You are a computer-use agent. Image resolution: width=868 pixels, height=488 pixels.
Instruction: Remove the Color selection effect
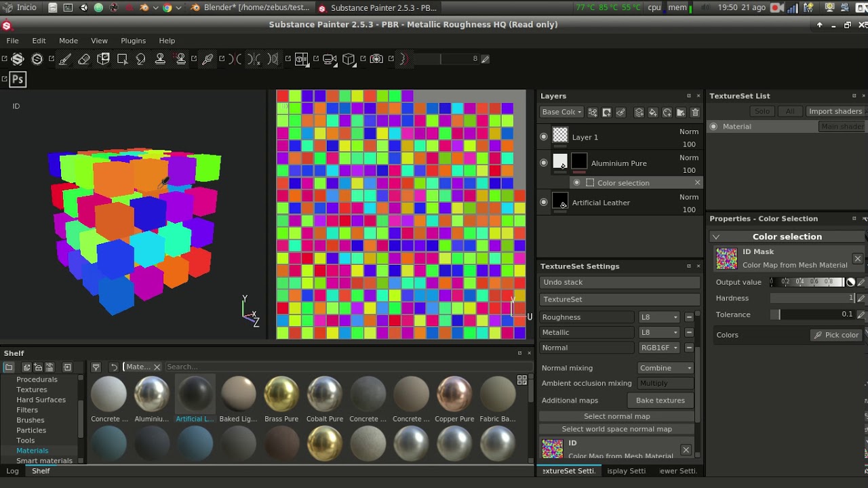[697, 183]
